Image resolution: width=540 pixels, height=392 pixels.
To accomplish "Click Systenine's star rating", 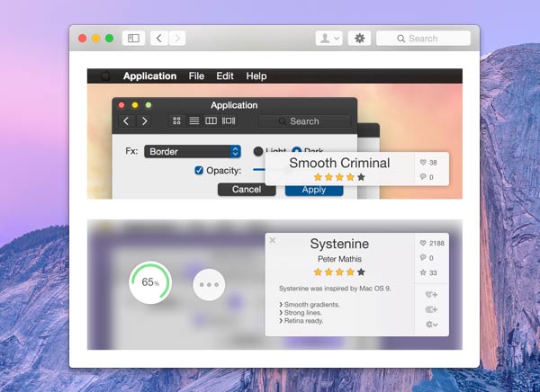I will [339, 272].
